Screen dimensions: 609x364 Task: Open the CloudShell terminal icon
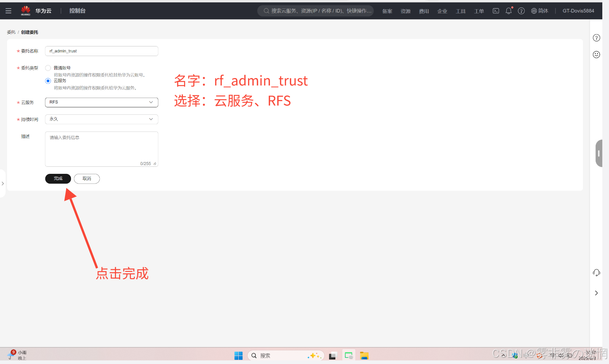pyautogui.click(x=496, y=11)
